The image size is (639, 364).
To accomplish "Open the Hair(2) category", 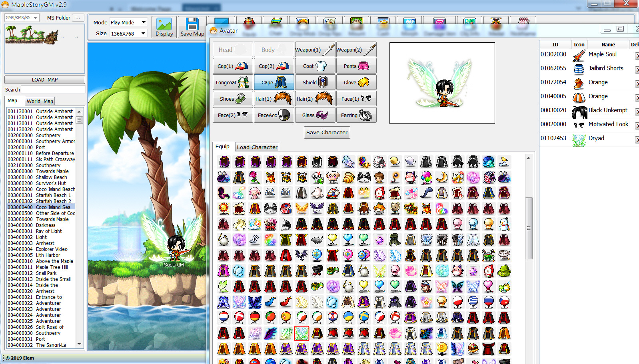I will (x=315, y=99).
